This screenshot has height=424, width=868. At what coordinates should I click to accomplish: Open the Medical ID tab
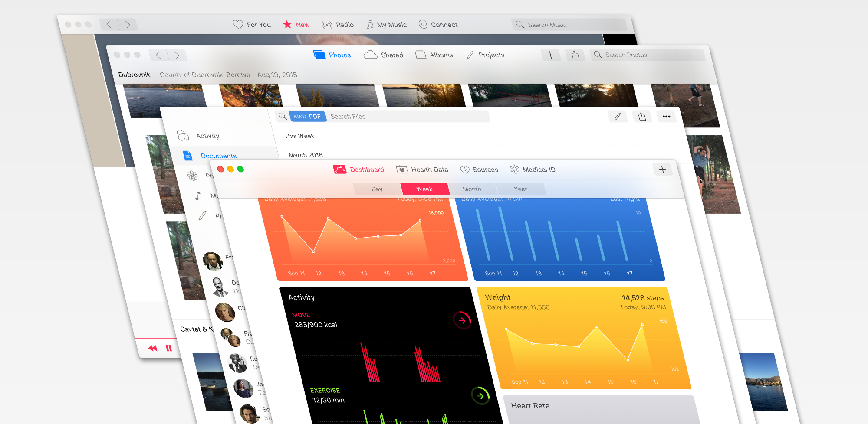tap(533, 170)
